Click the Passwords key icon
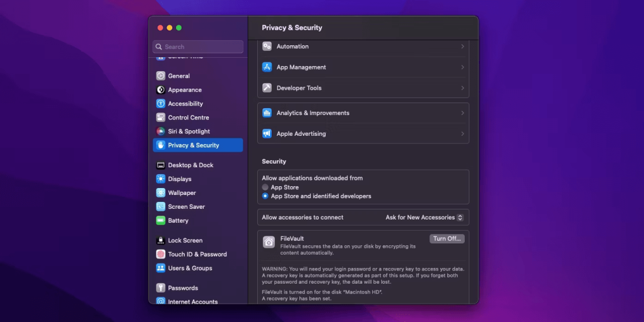This screenshot has height=322, width=644. tap(160, 288)
